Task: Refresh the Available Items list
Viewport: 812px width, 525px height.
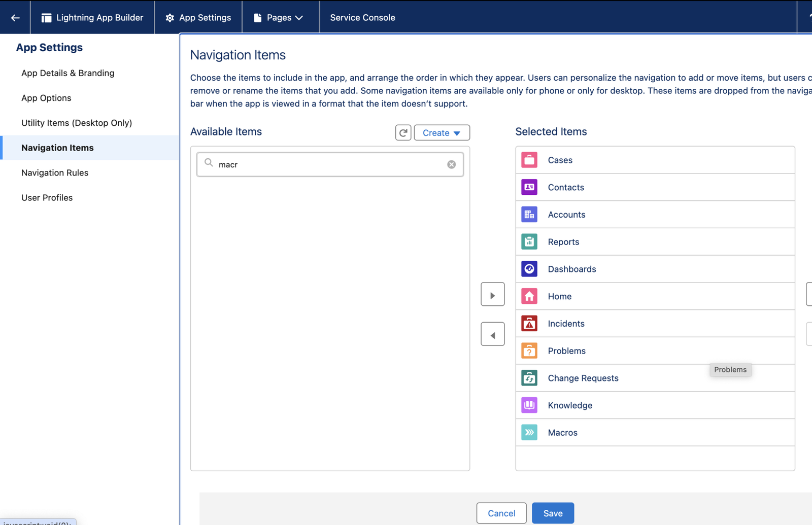Action: (403, 132)
